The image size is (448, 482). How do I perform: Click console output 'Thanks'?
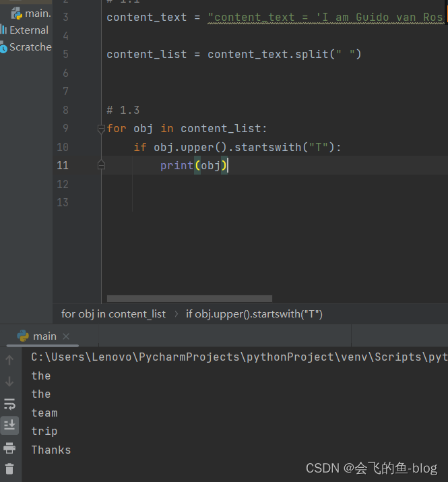51,450
